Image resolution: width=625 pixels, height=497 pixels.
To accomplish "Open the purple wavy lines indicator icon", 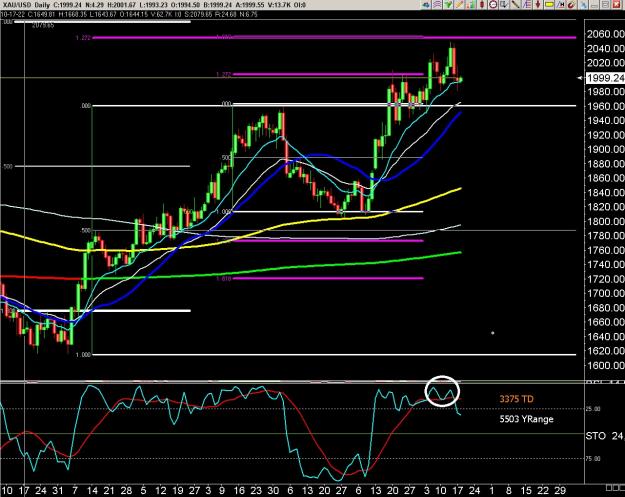I will (x=437, y=4).
